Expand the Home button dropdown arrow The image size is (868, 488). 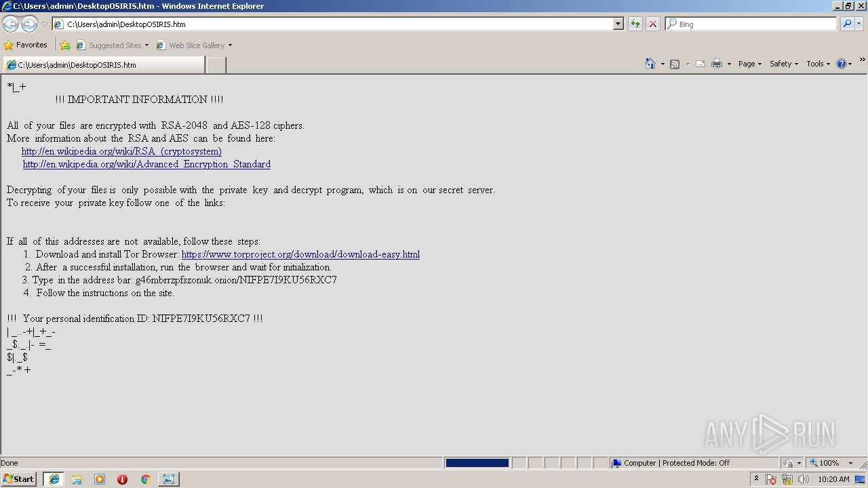663,64
